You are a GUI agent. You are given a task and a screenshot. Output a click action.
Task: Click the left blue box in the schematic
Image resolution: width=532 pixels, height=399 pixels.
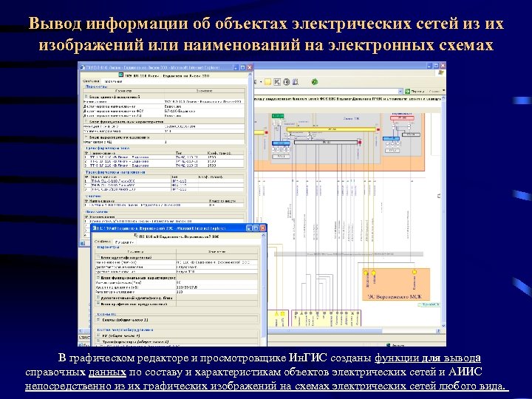282,143
